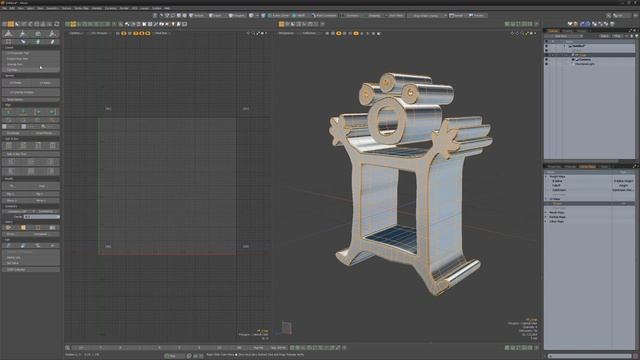Click the last orange icon in the UV viewport header

pos(148,33)
